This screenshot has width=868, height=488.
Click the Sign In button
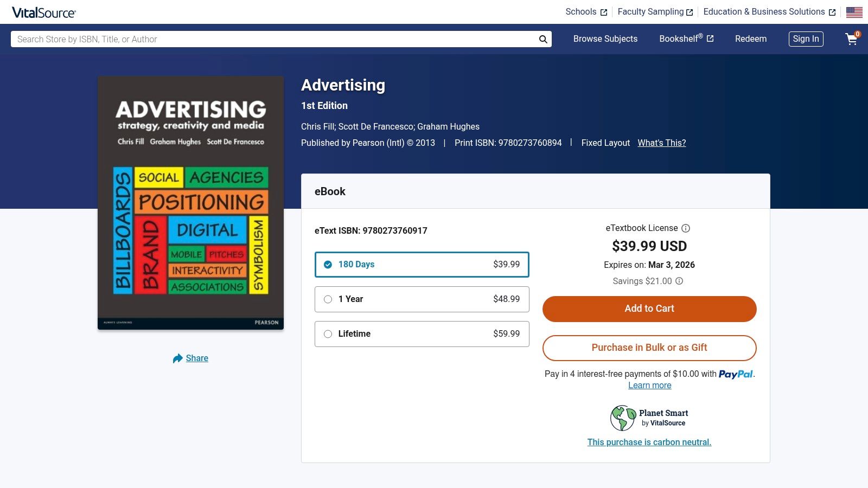tap(806, 39)
